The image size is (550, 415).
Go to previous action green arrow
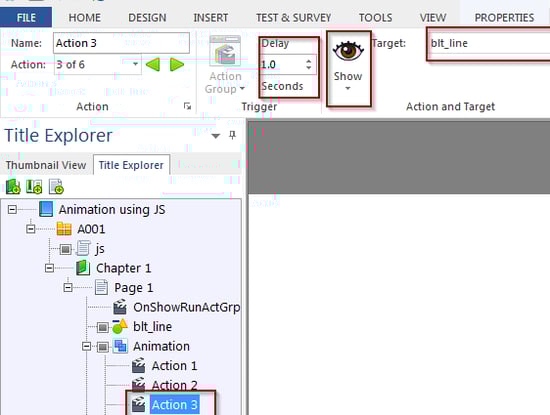[x=153, y=65]
